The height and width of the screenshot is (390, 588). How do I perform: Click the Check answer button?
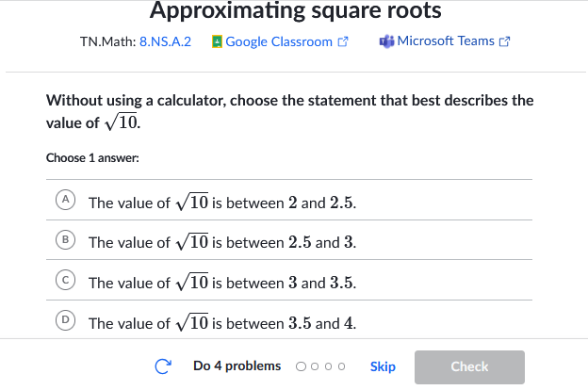[469, 367]
